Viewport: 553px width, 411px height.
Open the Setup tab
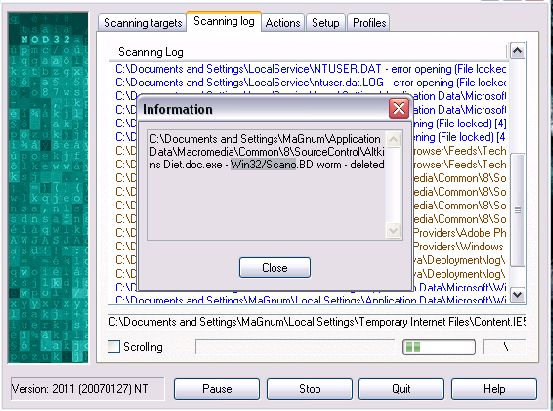pos(326,23)
